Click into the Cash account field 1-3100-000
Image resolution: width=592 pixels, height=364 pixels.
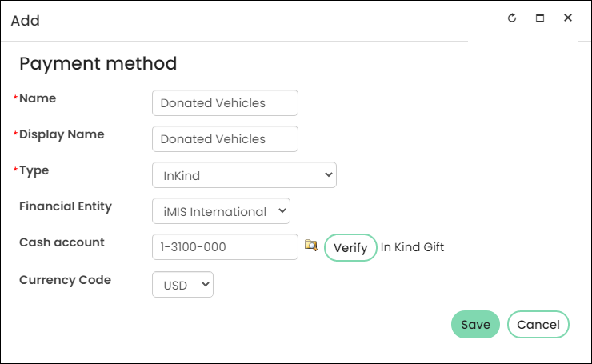pos(225,247)
